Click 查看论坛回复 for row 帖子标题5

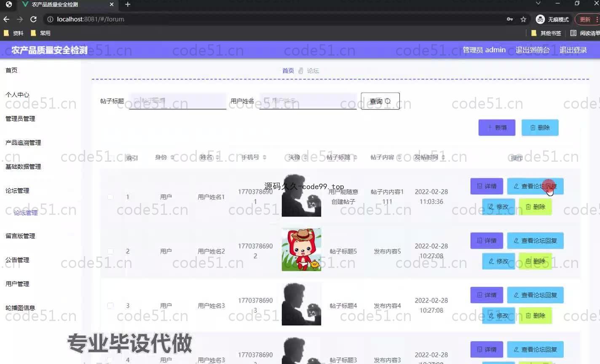535,241
